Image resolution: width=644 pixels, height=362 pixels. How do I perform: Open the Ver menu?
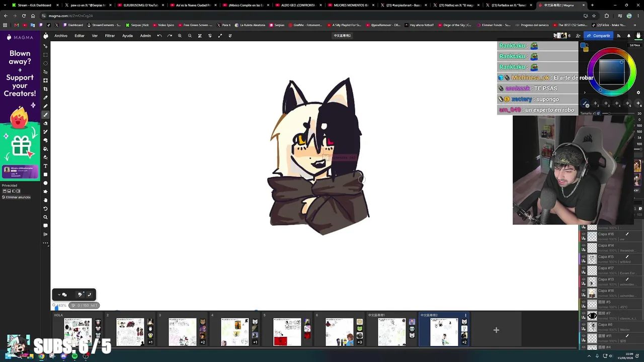(x=95, y=36)
